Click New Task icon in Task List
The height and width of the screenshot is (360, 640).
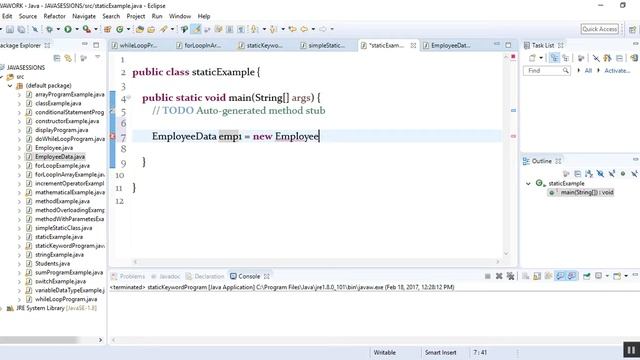532,58
